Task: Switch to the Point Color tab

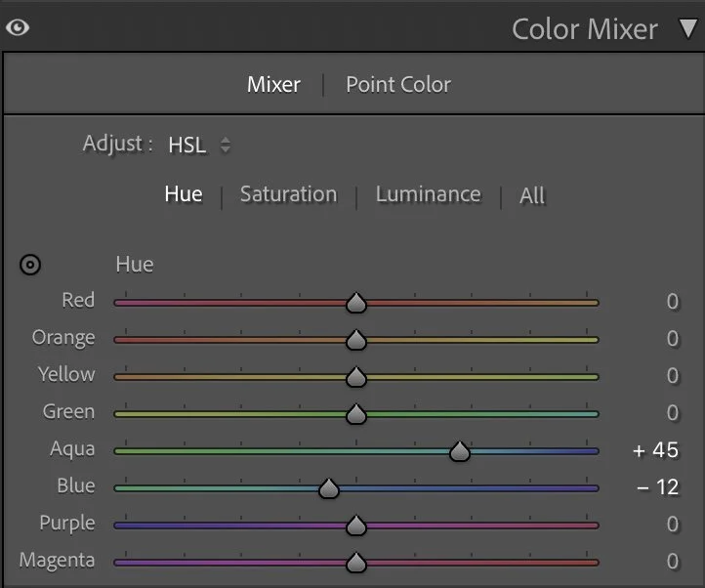Action: tap(398, 85)
